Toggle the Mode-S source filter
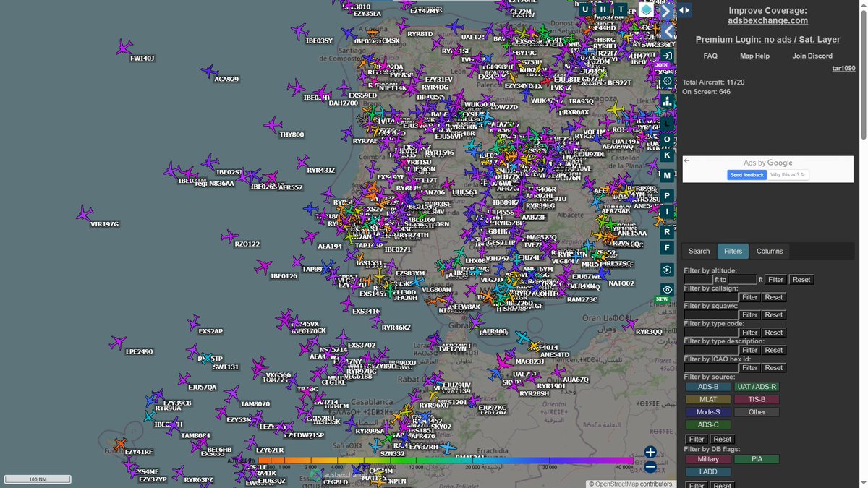The height and width of the screenshot is (488, 868). coord(707,412)
